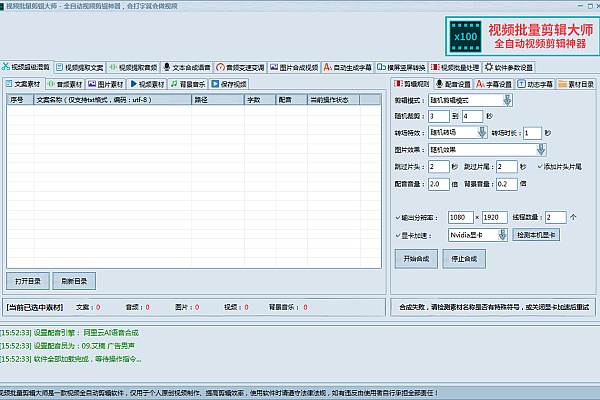Switch to the 文案素材 tab
Viewport: 600px width, 400px height.
(x=23, y=84)
